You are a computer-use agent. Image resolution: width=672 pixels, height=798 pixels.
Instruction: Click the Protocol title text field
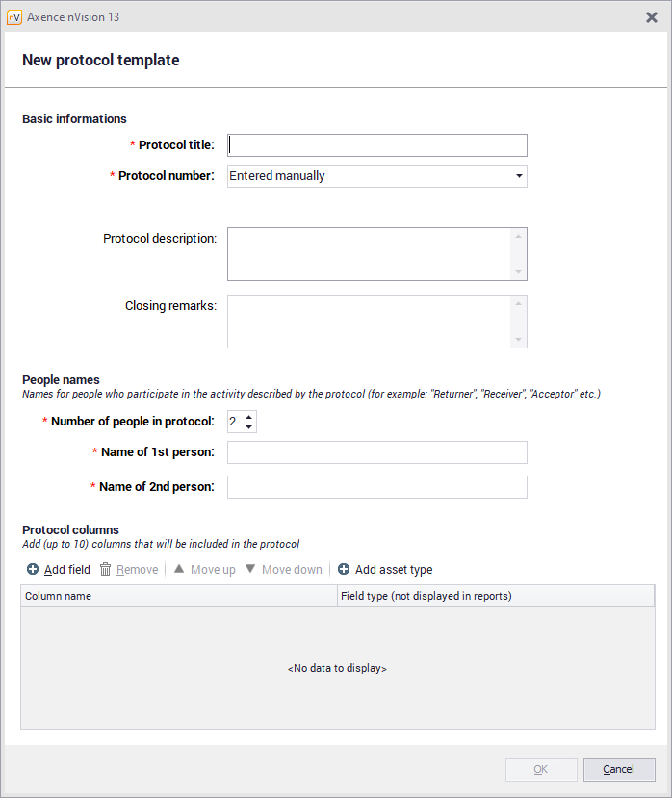(x=377, y=144)
